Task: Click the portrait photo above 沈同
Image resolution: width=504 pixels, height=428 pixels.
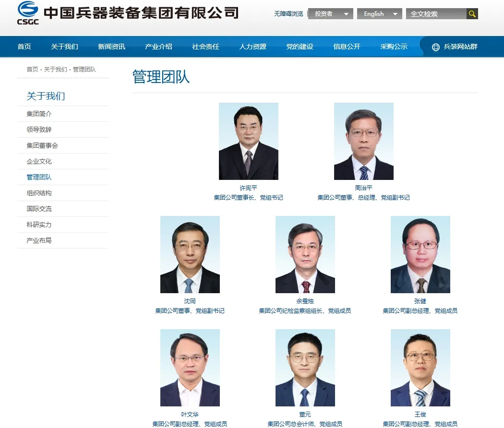Action: [190, 254]
